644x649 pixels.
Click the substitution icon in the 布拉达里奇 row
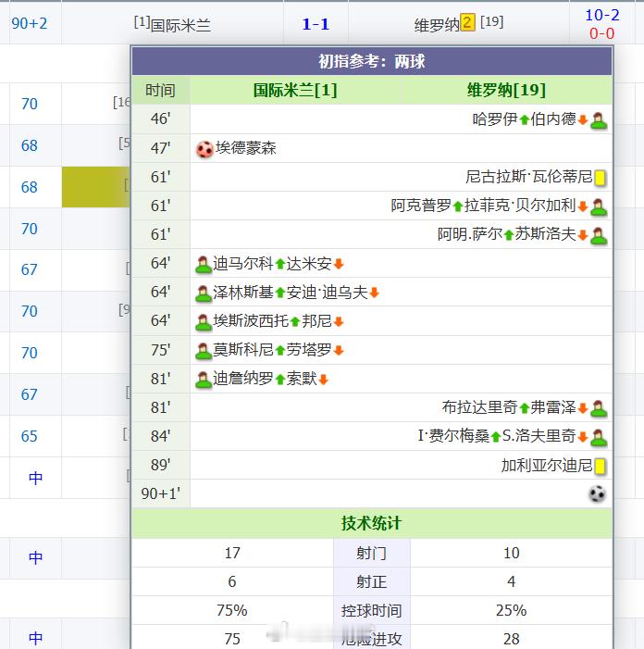[599, 408]
